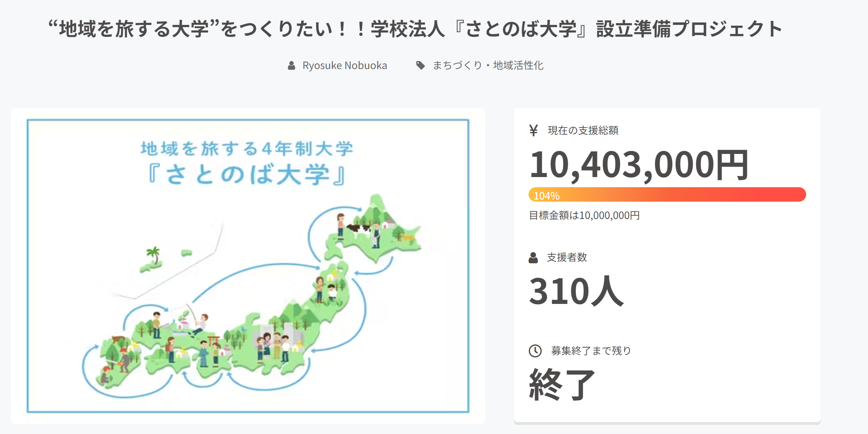Click the yen icon beside 現在の支援総額
The width and height of the screenshot is (868, 434).
[x=533, y=130]
